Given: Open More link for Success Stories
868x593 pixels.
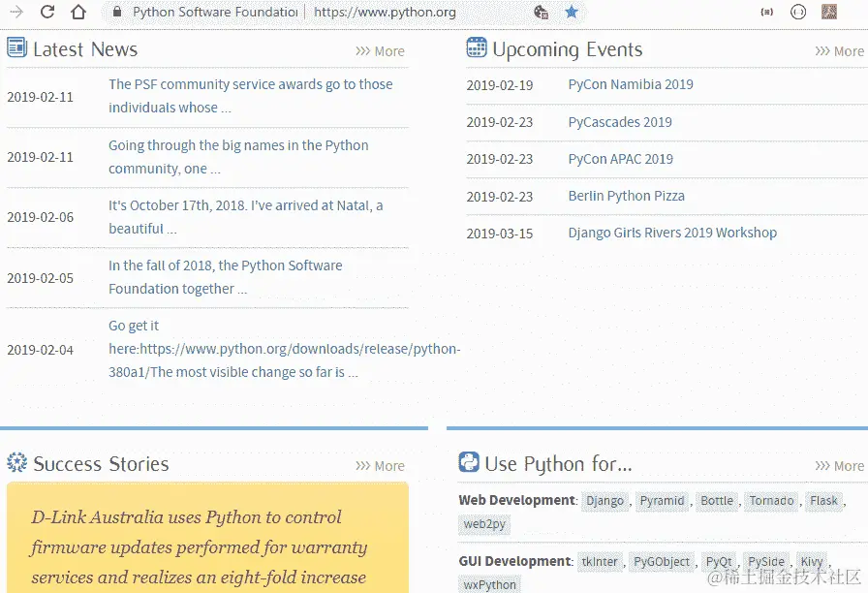Looking at the screenshot, I should point(380,466).
